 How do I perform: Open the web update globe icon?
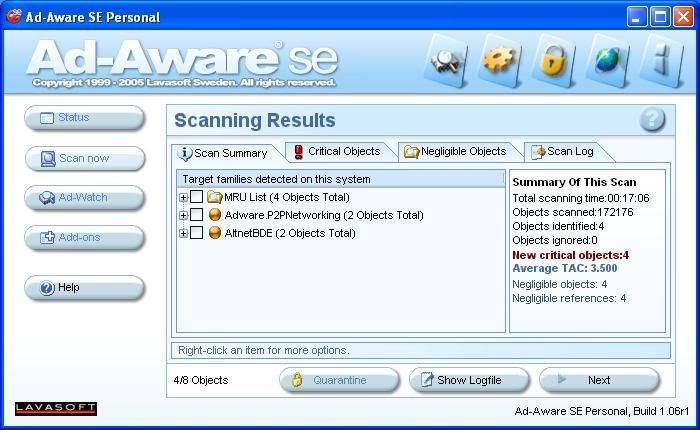[x=607, y=62]
